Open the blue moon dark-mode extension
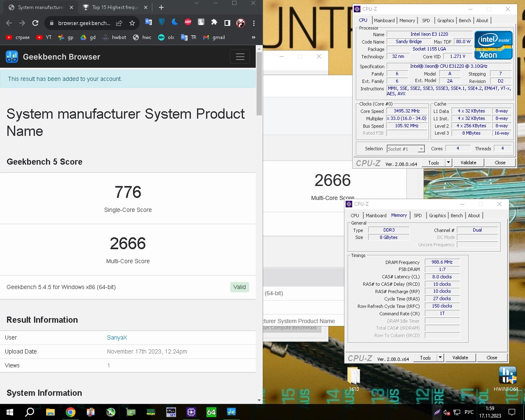Image resolution: width=525 pixels, height=420 pixels. (175, 22)
